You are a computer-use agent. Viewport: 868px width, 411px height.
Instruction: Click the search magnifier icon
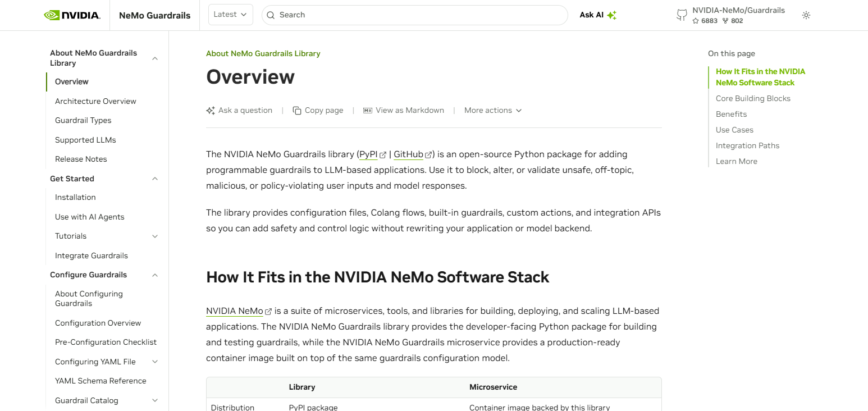click(271, 15)
